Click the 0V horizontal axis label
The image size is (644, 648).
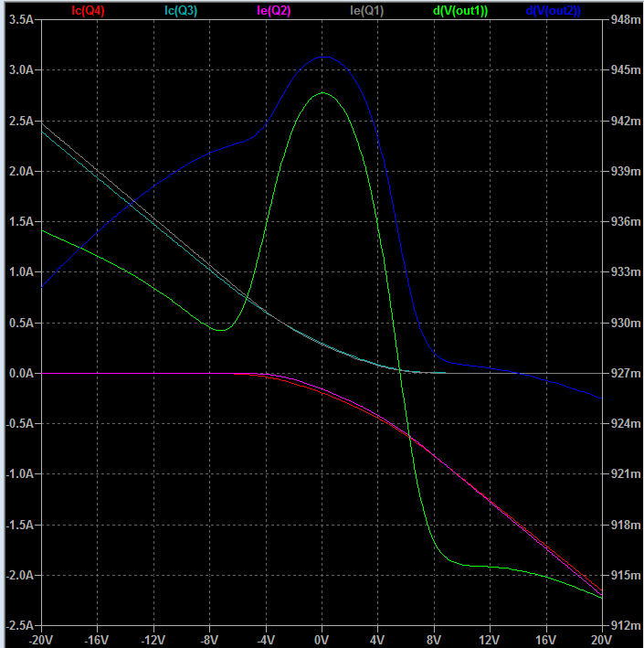[x=322, y=640]
